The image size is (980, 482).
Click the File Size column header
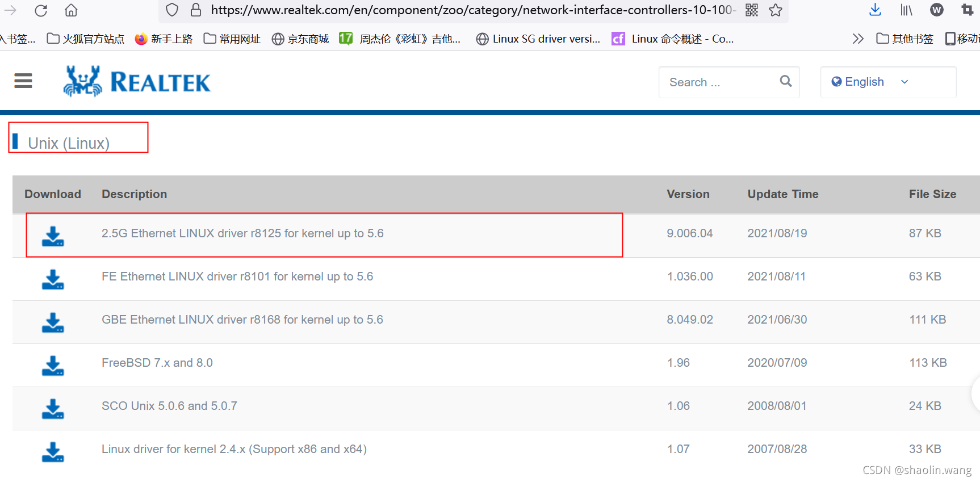click(932, 194)
